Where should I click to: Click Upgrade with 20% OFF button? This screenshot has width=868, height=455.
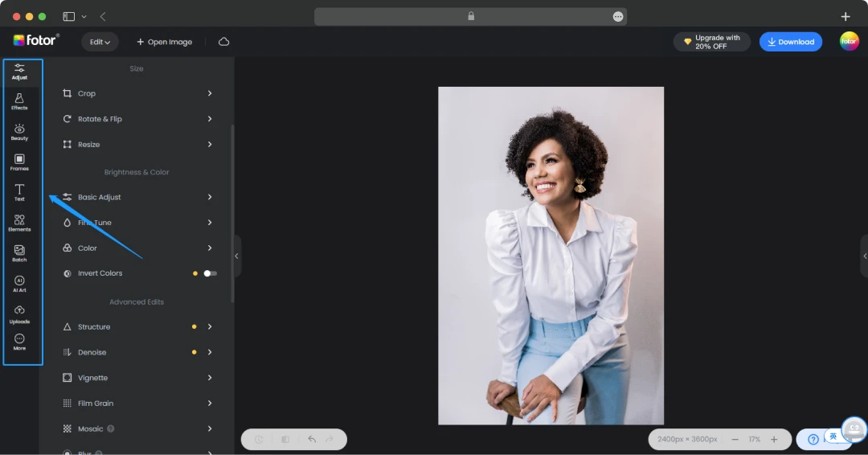click(x=712, y=42)
